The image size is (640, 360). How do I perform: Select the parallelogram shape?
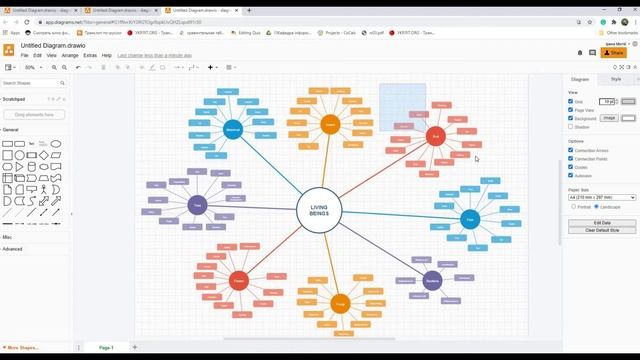[56, 155]
